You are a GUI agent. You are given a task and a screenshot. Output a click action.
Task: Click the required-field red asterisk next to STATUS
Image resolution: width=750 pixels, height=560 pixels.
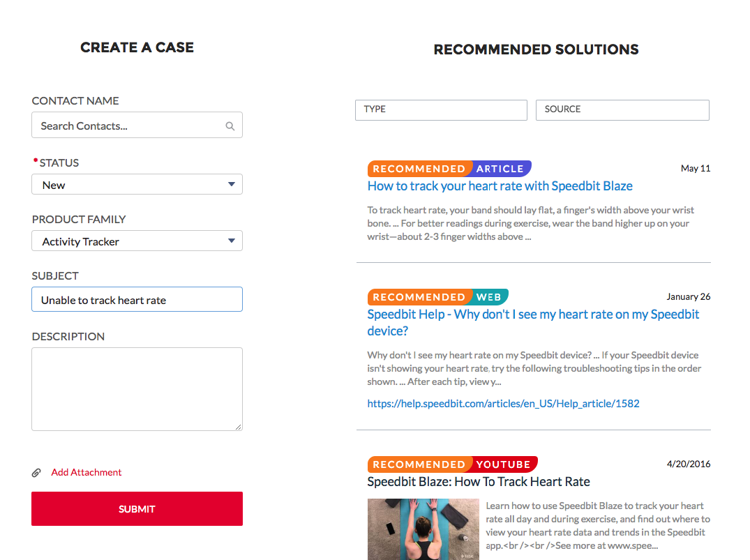pos(36,160)
